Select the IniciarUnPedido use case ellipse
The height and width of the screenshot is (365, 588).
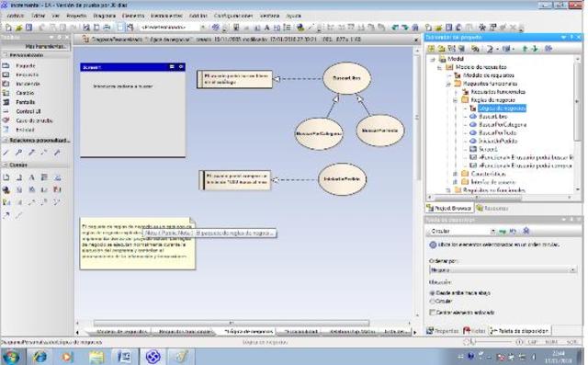pyautogui.click(x=342, y=179)
